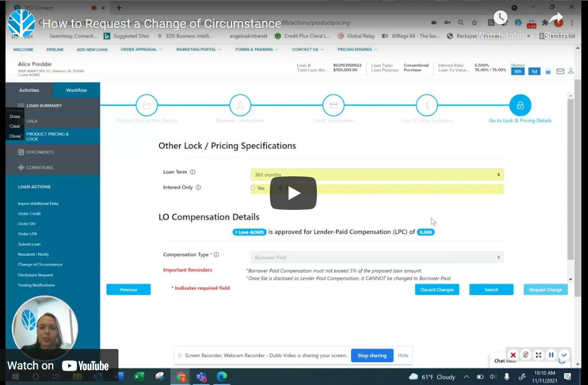Click the fullscreen icon on recorder controls
588x385 pixels.
pyautogui.click(x=538, y=355)
